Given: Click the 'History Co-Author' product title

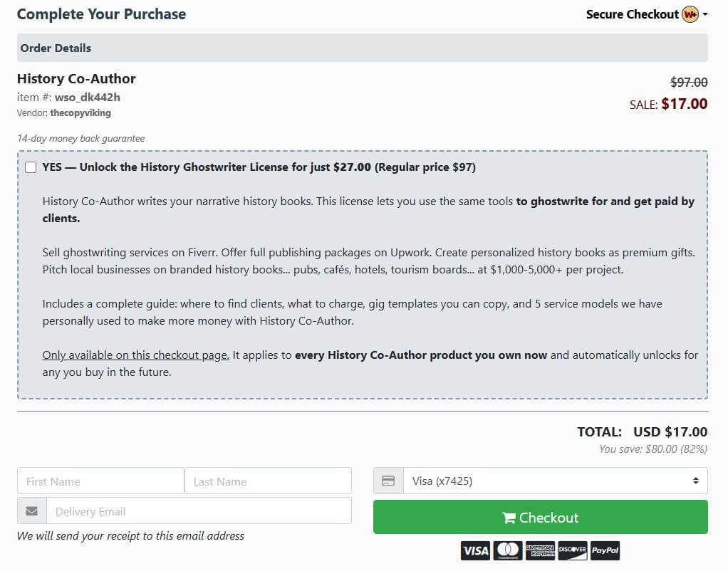Looking at the screenshot, I should pos(77,79).
